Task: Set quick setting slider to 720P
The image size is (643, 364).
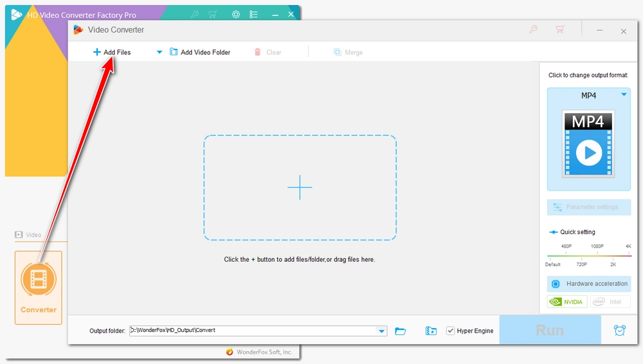Action: 581,264
